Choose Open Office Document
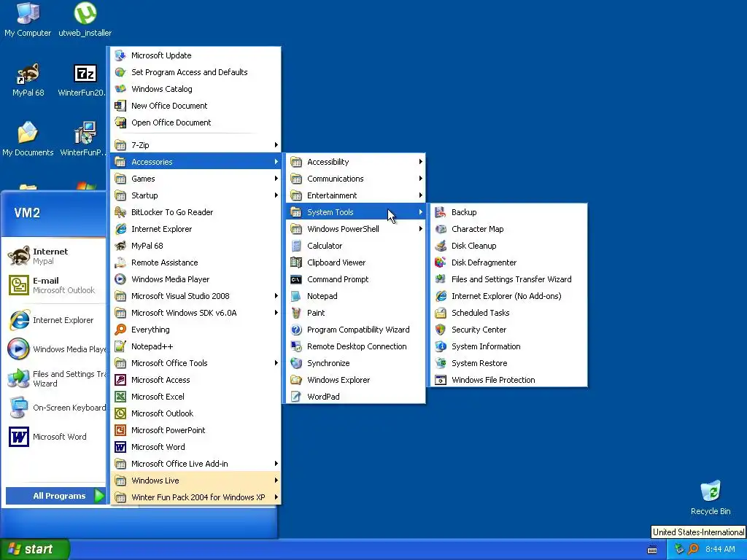This screenshot has width=747, height=560. point(196,122)
